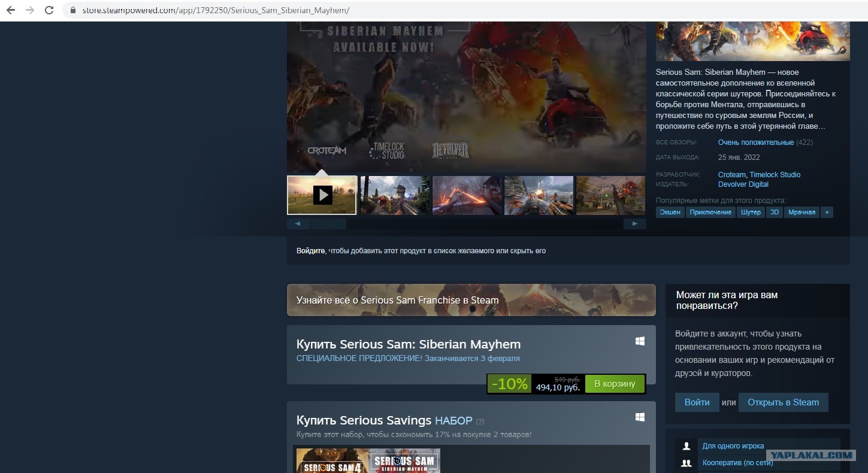Screen dimensions: 868x473
Task: Click the Windows icon in the Siberian Mayhem purchase box
Action: (640, 341)
